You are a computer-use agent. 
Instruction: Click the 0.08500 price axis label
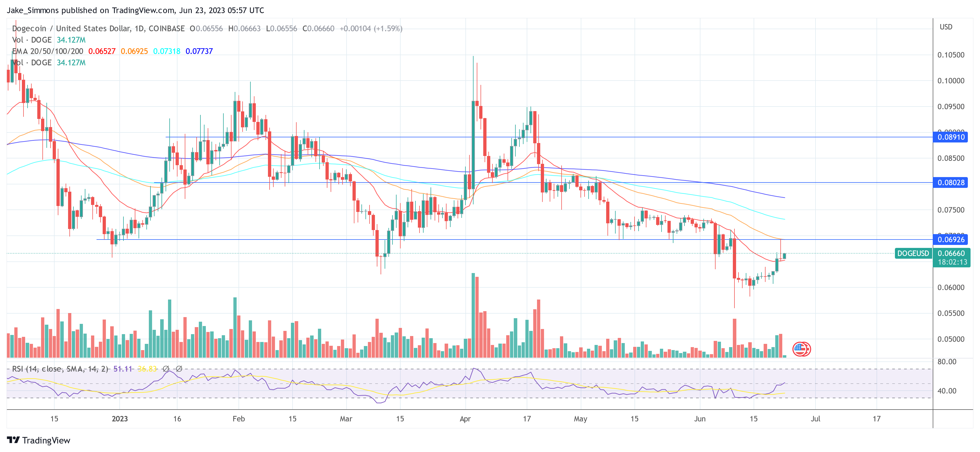click(x=951, y=158)
